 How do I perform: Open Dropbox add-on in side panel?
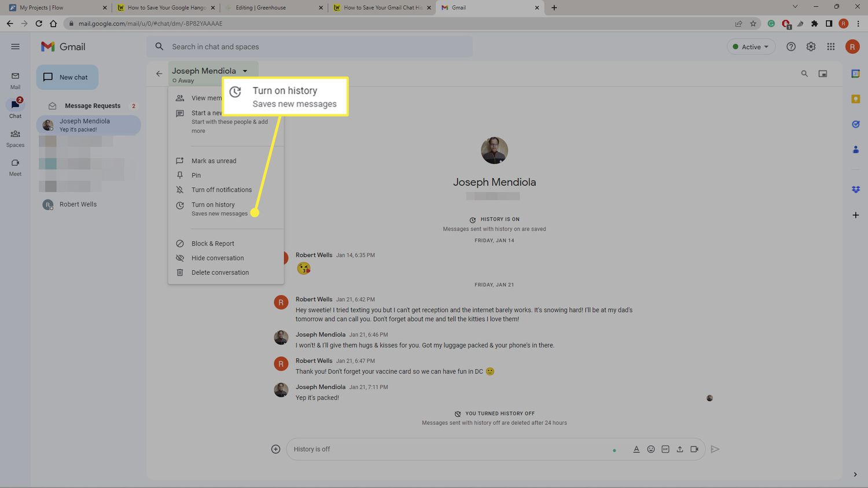point(855,190)
